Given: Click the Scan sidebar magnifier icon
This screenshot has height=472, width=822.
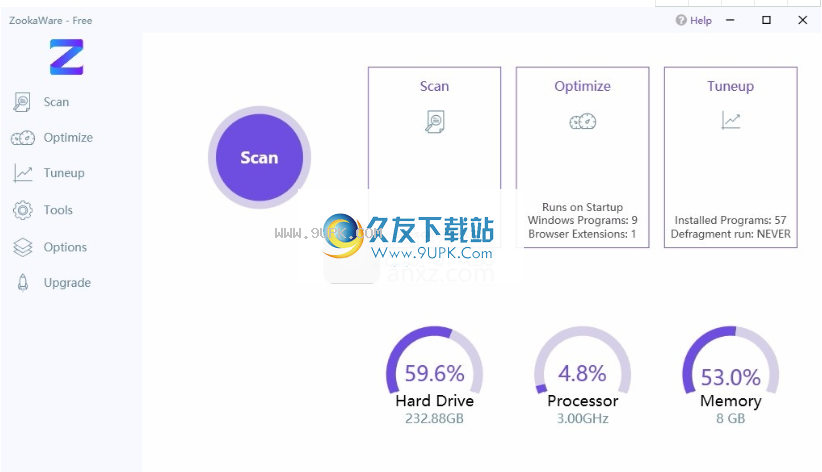Looking at the screenshot, I should pos(22,102).
